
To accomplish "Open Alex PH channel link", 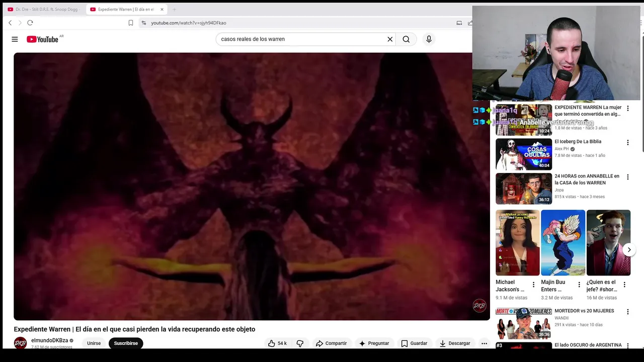I will (x=561, y=149).
